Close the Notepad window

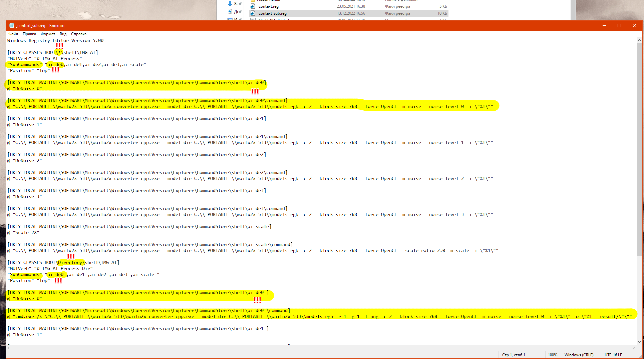(635, 26)
